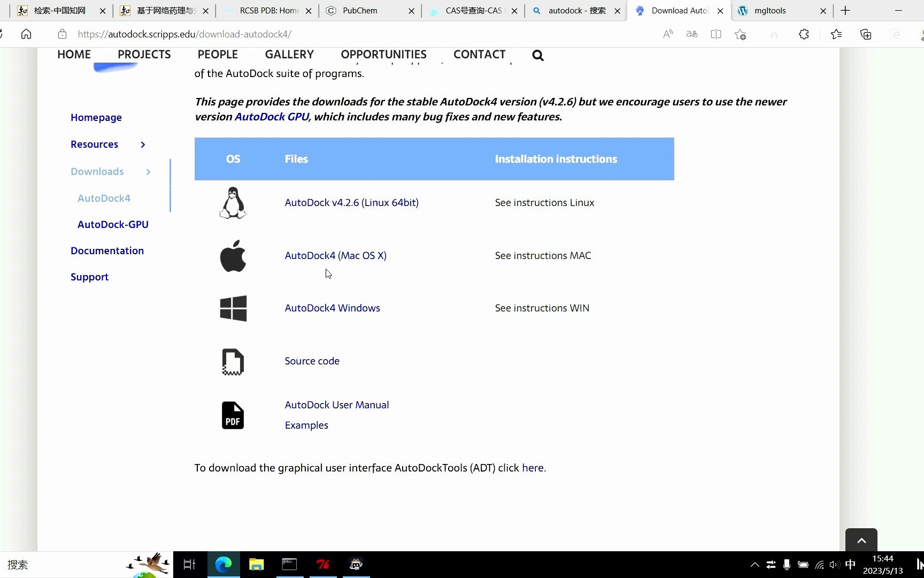Open the terminal window taskbar icon
Viewport: 924px width, 578px height.
point(289,565)
